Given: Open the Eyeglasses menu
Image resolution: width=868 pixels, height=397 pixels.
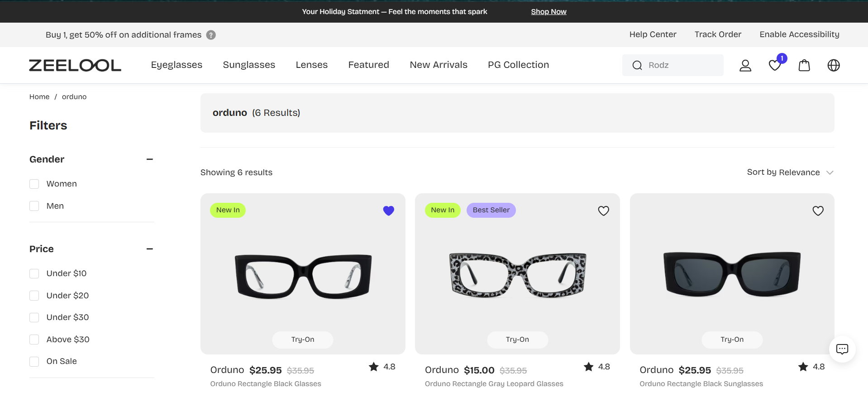Looking at the screenshot, I should point(176,65).
